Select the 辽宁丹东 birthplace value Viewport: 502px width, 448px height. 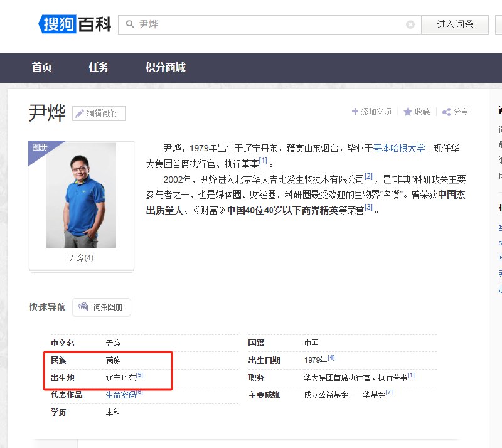point(120,378)
